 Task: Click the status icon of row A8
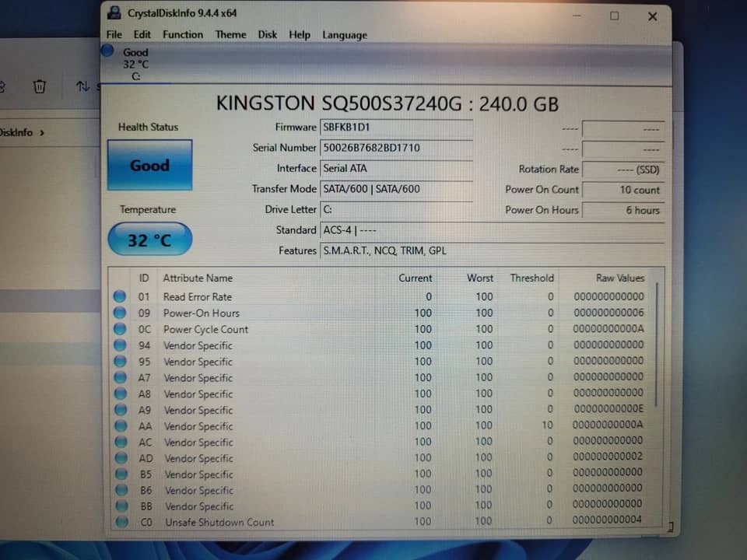tap(121, 394)
